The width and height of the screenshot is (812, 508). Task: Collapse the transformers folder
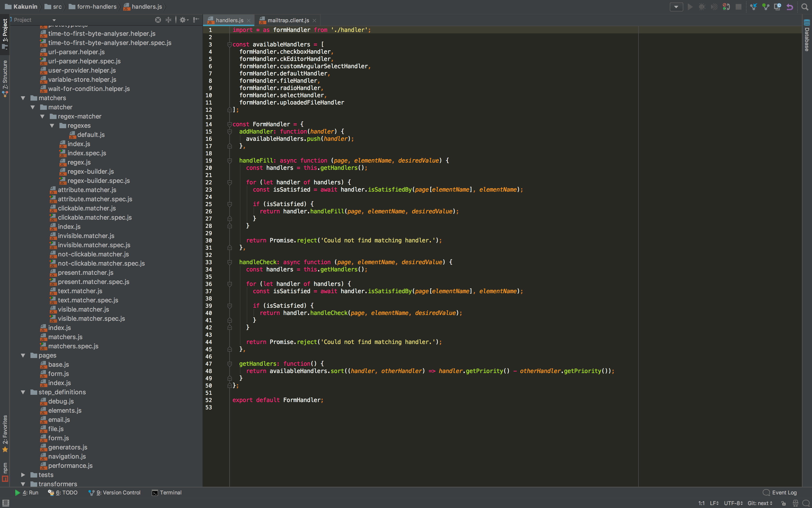pyautogui.click(x=23, y=484)
